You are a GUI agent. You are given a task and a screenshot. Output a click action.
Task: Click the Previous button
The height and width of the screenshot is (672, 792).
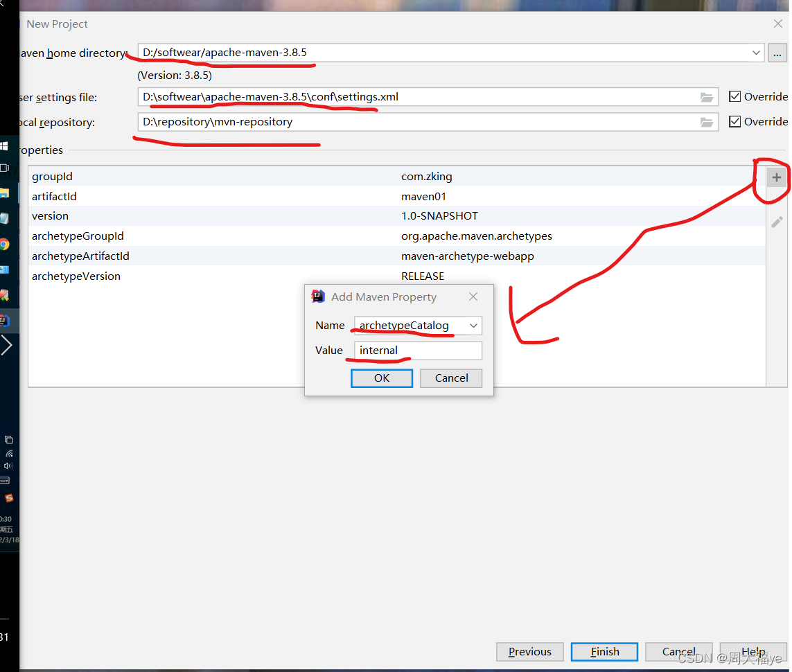pos(530,652)
